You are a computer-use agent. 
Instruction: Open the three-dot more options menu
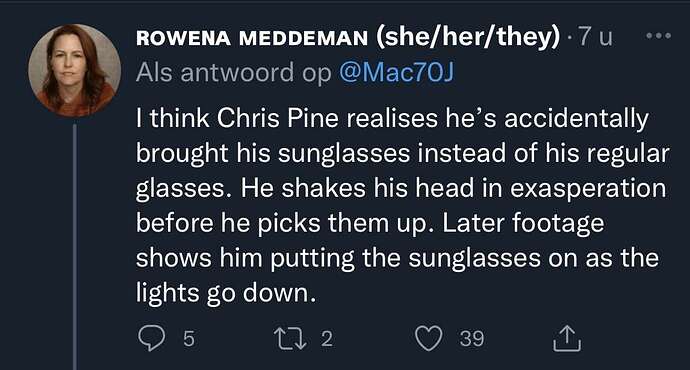pos(658,36)
